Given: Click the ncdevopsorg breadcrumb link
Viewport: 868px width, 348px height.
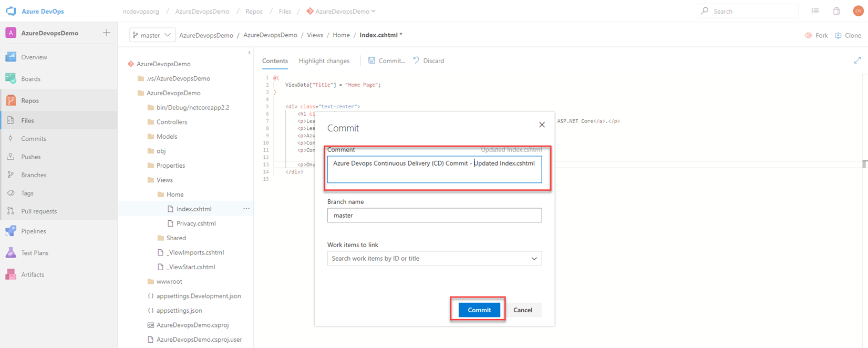Looking at the screenshot, I should tap(141, 11).
